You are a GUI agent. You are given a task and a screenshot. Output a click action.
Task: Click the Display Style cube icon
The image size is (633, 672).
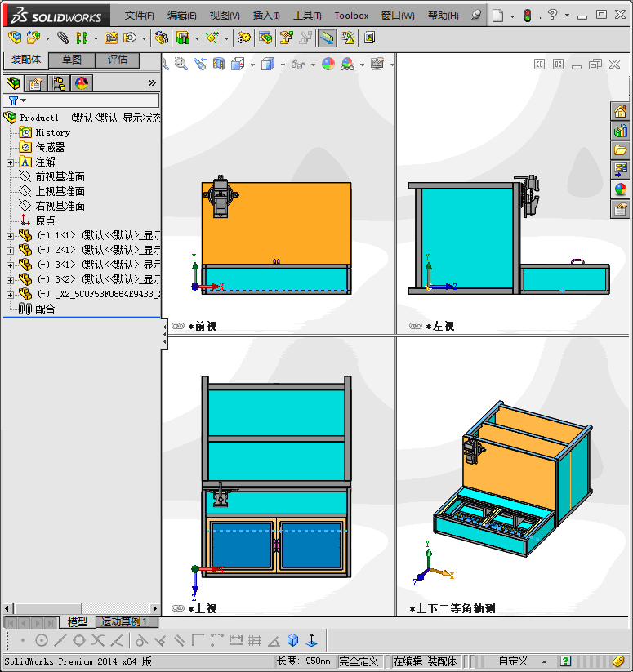point(268,65)
